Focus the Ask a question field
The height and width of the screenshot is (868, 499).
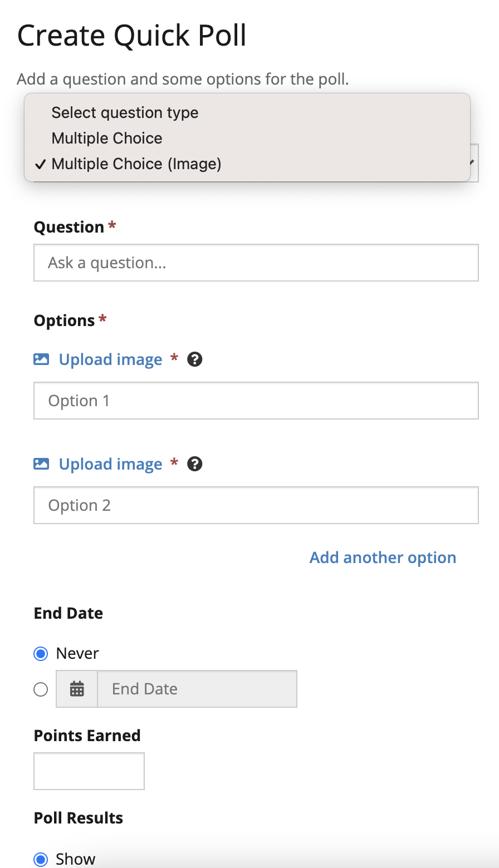click(256, 263)
